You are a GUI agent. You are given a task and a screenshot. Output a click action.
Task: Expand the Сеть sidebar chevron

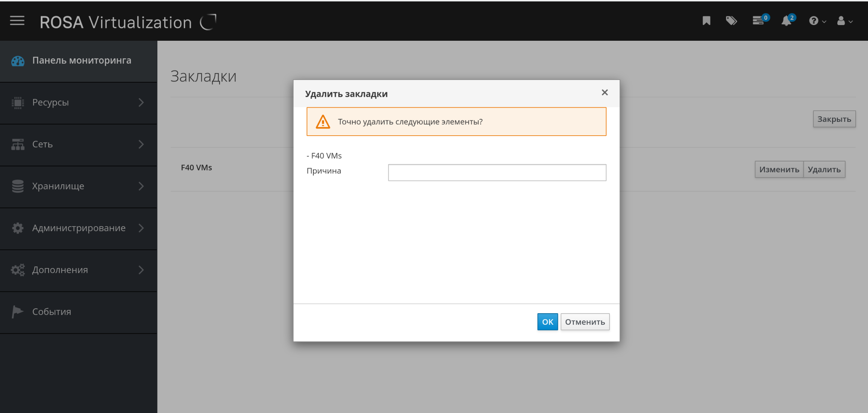(x=141, y=144)
